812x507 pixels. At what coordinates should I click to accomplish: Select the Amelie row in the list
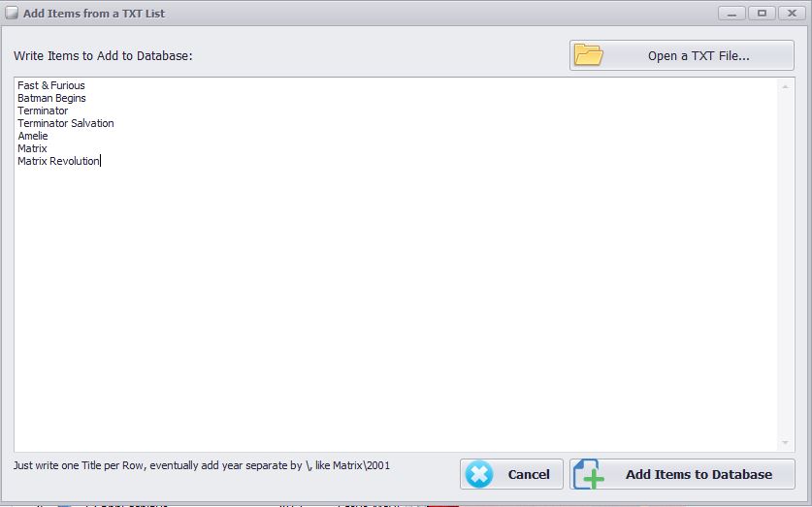[33, 136]
